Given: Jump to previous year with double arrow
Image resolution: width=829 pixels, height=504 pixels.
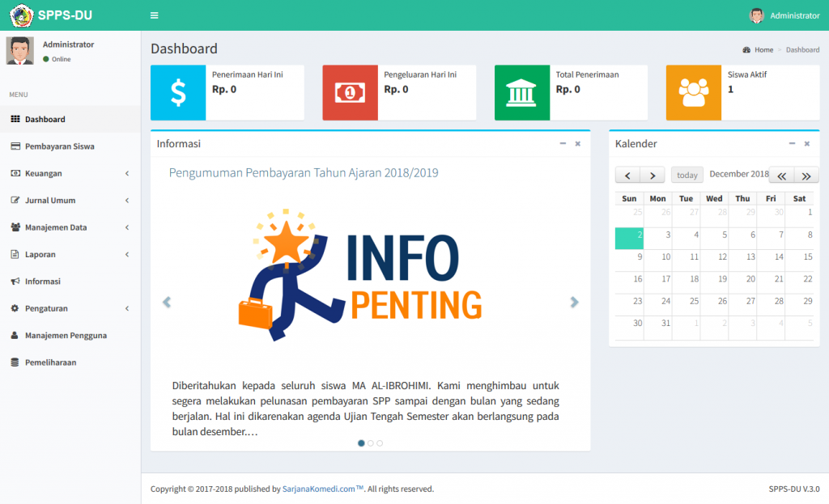Looking at the screenshot, I should (x=781, y=176).
